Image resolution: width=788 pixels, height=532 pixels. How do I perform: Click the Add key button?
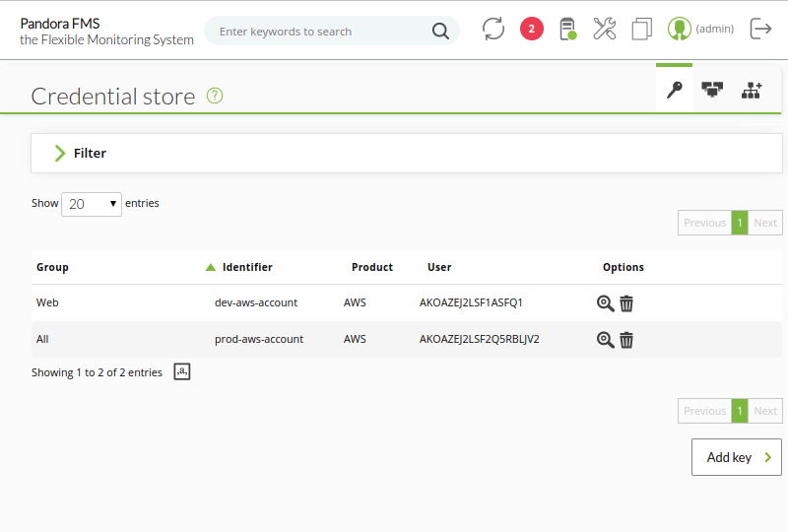click(x=736, y=457)
